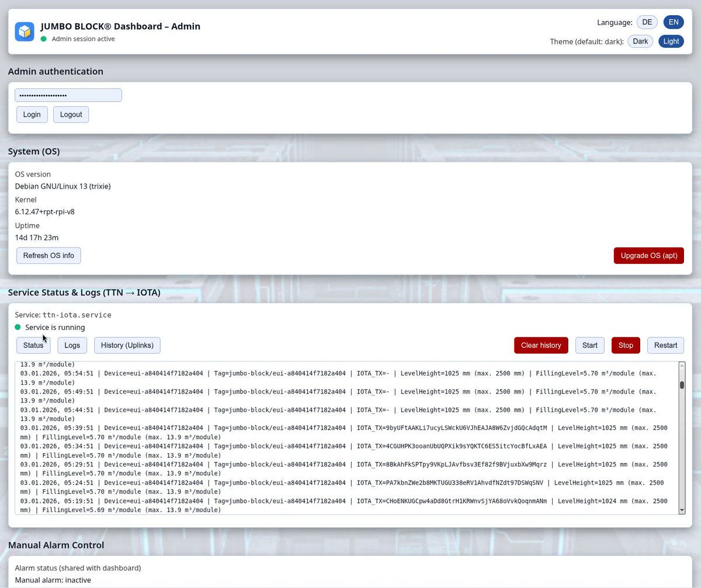Refresh OS info
The height and width of the screenshot is (588, 701).
(x=48, y=255)
